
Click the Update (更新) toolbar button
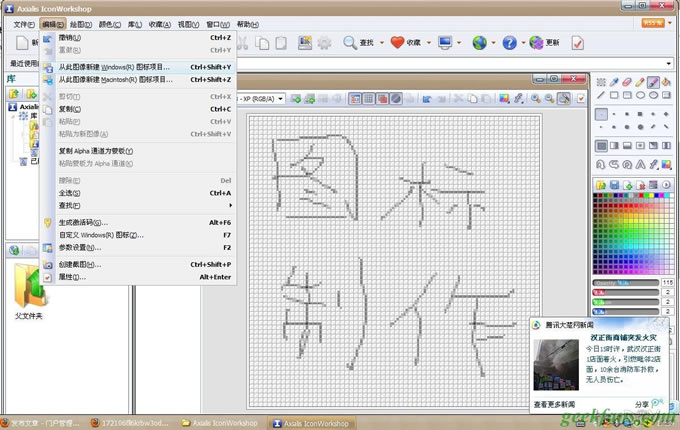(x=546, y=43)
